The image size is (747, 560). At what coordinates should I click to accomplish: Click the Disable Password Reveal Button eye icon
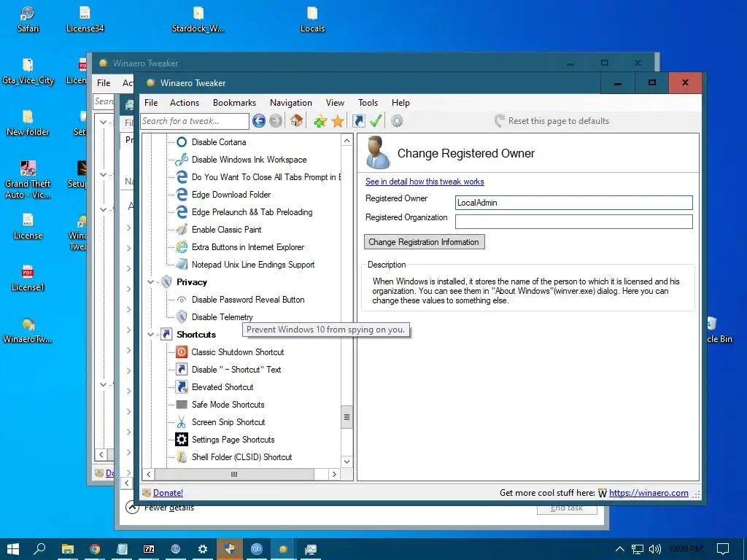[182, 300]
